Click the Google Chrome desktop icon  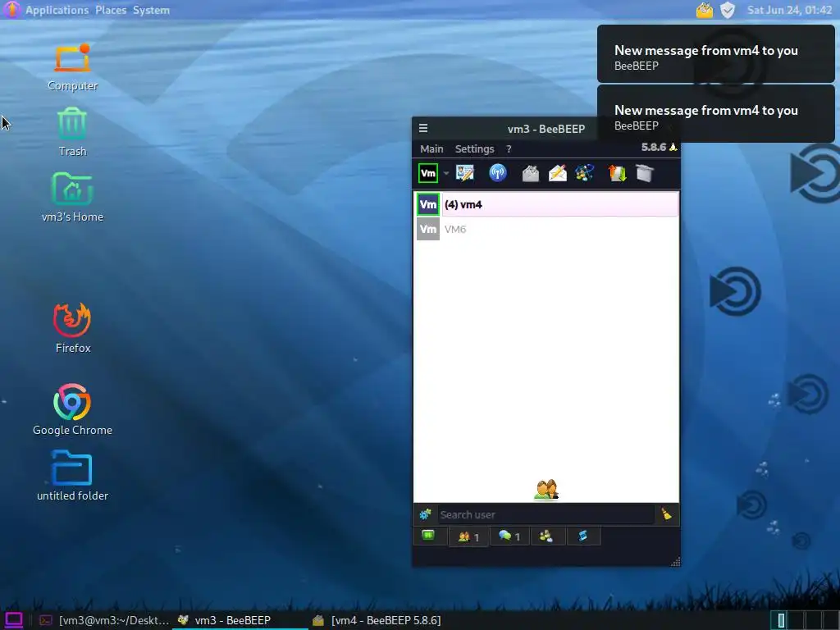tap(72, 410)
